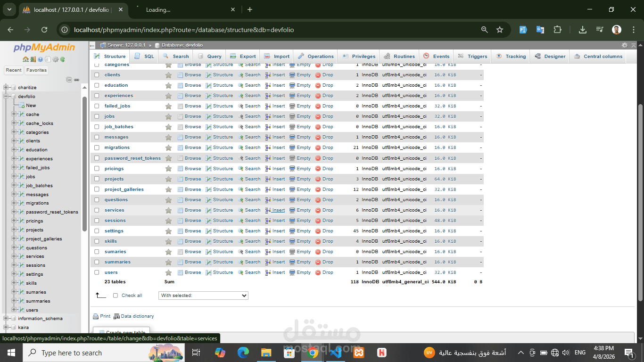This screenshot has height=362, width=644.
Task: Open navigation panel settings gear icon
Action: [x=55, y=59]
